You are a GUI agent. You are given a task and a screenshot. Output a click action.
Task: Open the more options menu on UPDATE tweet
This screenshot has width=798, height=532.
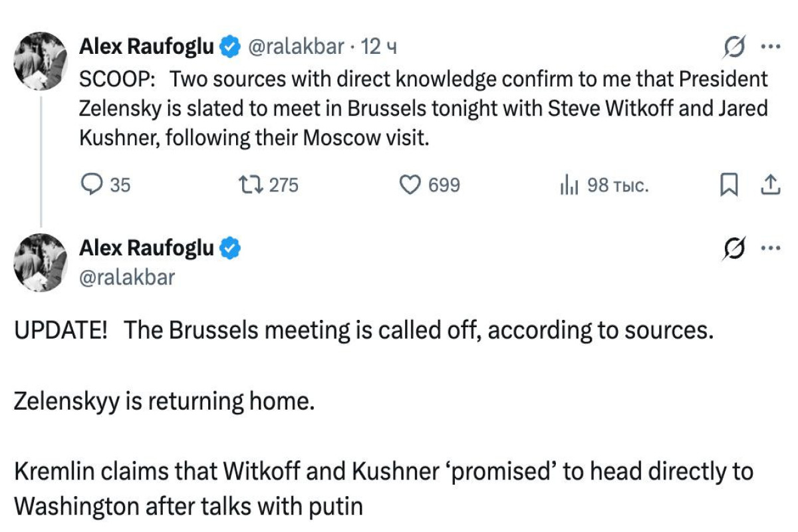pos(770,249)
